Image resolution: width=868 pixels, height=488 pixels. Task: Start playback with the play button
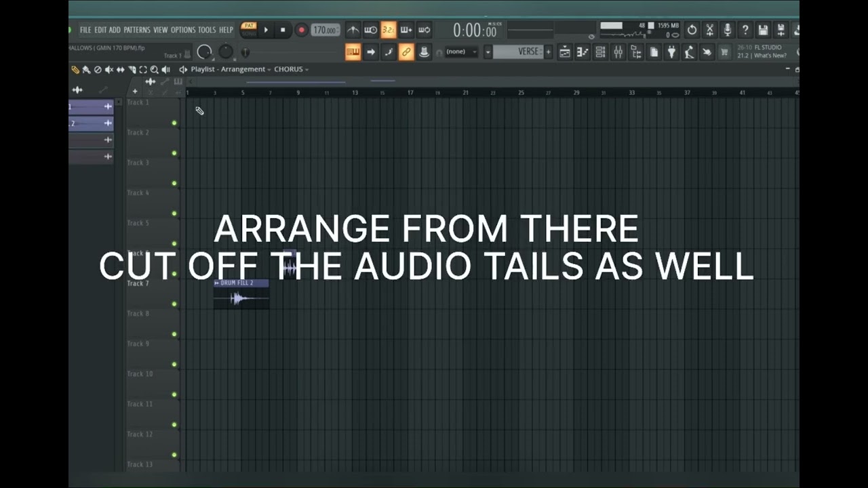tap(266, 30)
